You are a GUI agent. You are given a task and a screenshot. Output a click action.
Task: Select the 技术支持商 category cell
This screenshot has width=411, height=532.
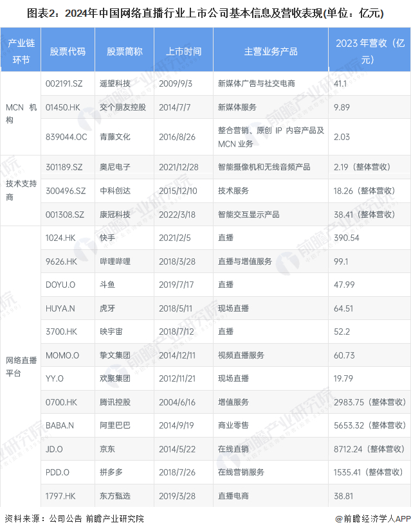(21, 190)
